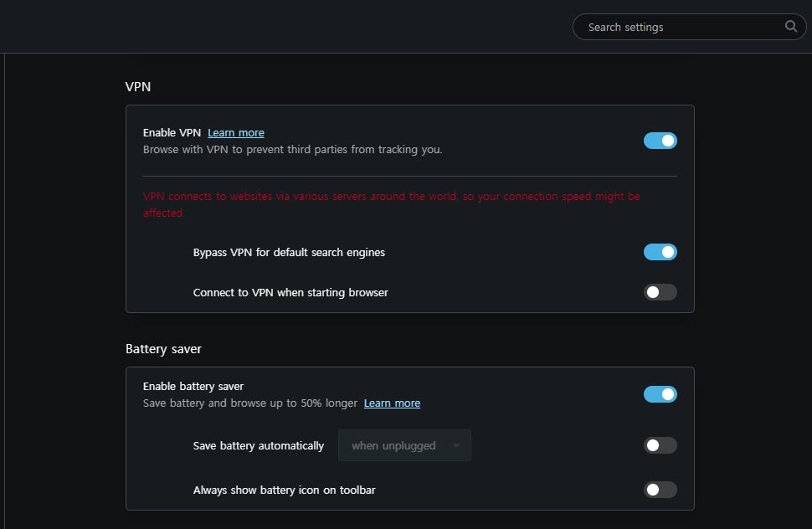Open the battery saver Learn more link

(392, 403)
